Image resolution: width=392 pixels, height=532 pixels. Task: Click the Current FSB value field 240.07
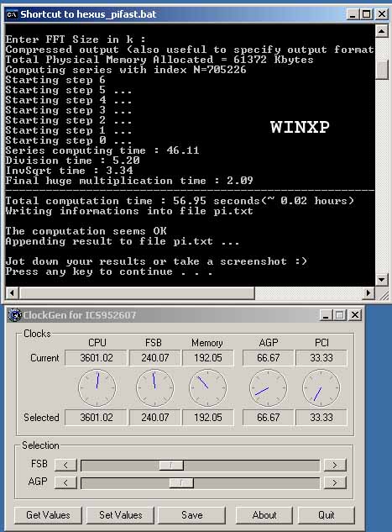point(154,358)
